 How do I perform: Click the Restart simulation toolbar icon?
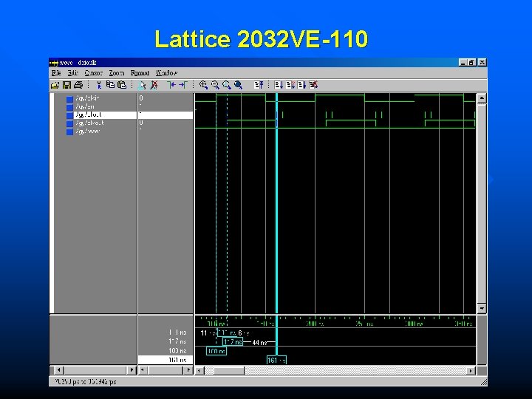pyautogui.click(x=259, y=85)
